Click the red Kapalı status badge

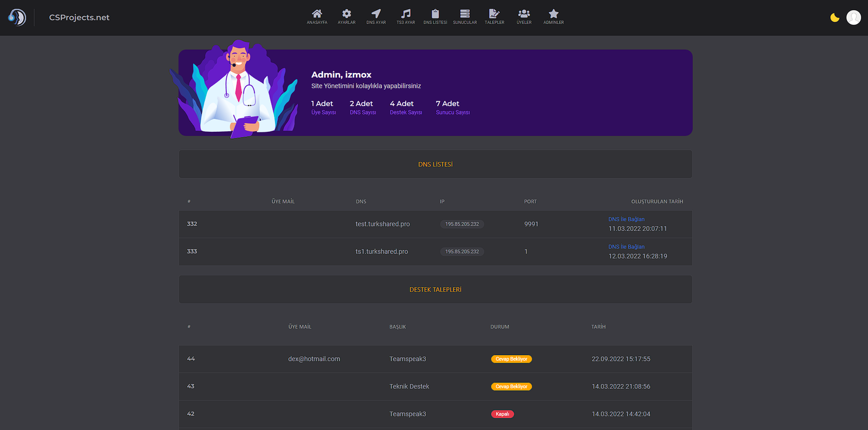[x=502, y=414]
